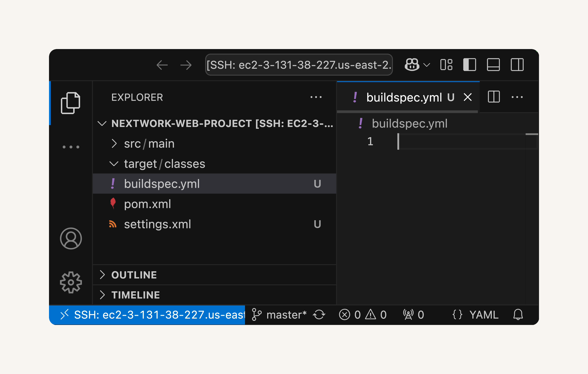588x374 pixels.
Task: Open Copilot dropdown chevron
Action: (427, 65)
